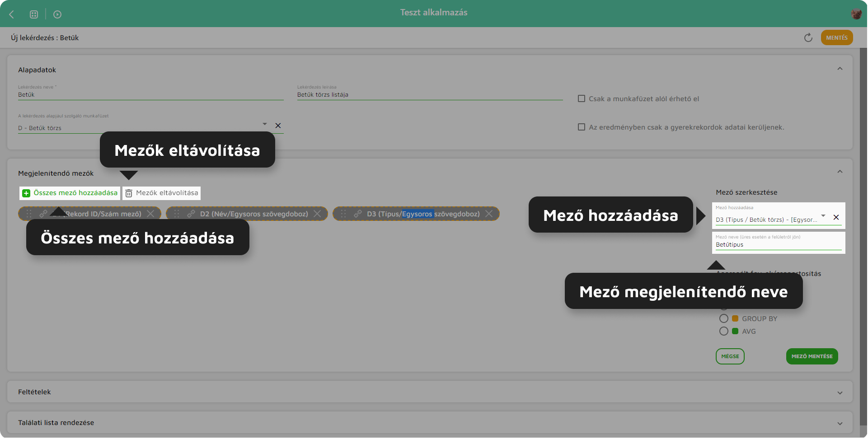Expand the Találati lista rendezése section
The height and width of the screenshot is (439, 868).
840,423
